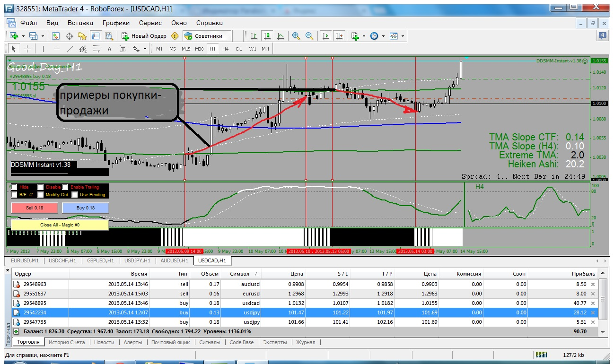
Task: Switch chart to candlestick display
Action: pyautogui.click(x=267, y=36)
